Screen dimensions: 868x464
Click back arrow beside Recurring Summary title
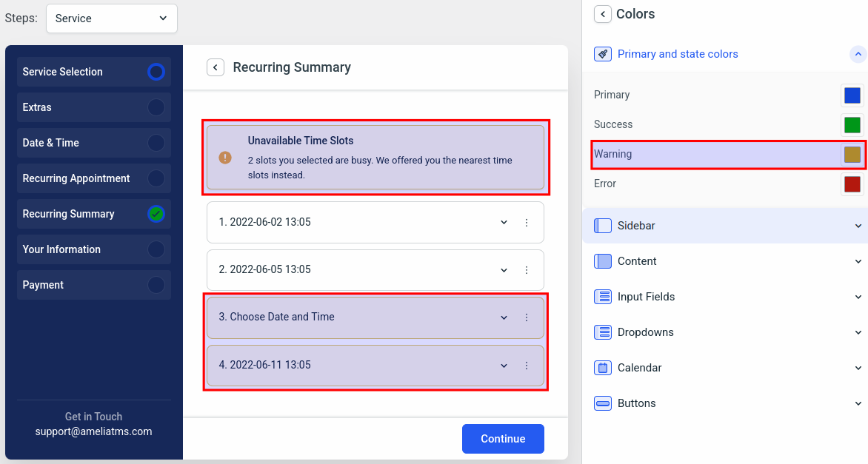click(x=215, y=67)
